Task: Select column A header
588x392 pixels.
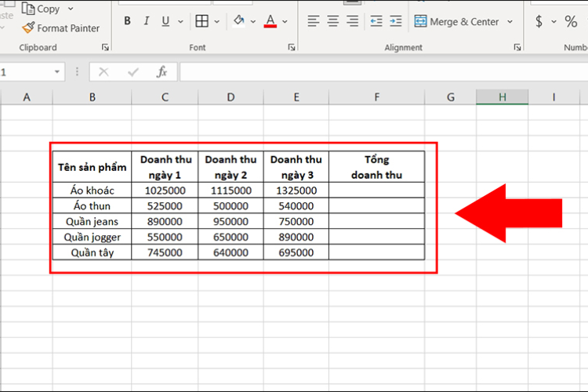Action: [27, 97]
